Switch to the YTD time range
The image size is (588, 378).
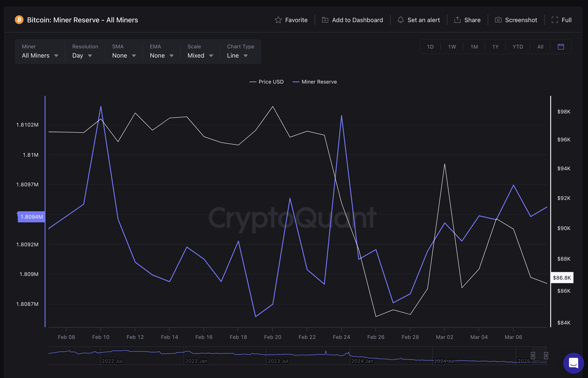(x=518, y=47)
